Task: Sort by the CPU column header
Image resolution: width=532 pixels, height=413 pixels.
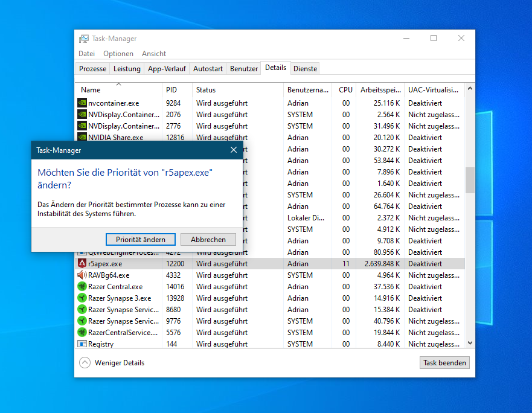Action: coord(345,89)
